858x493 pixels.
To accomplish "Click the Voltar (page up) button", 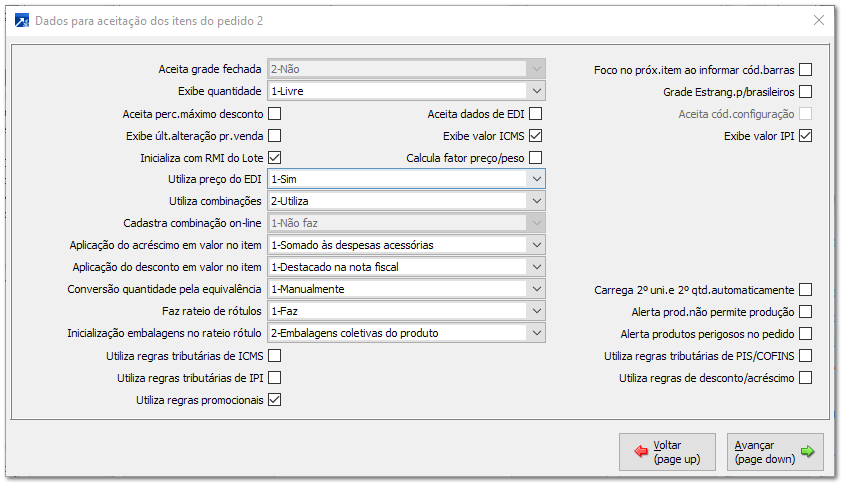I will (667, 452).
